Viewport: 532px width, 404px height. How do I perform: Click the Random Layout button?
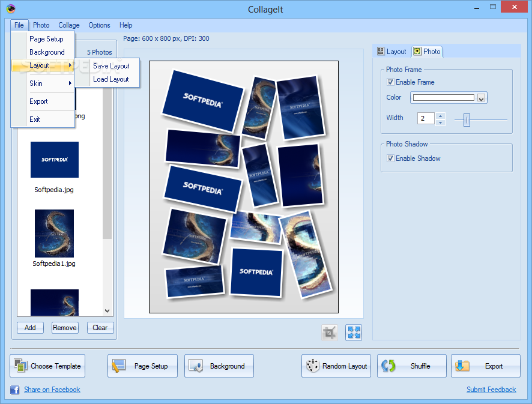click(x=336, y=366)
